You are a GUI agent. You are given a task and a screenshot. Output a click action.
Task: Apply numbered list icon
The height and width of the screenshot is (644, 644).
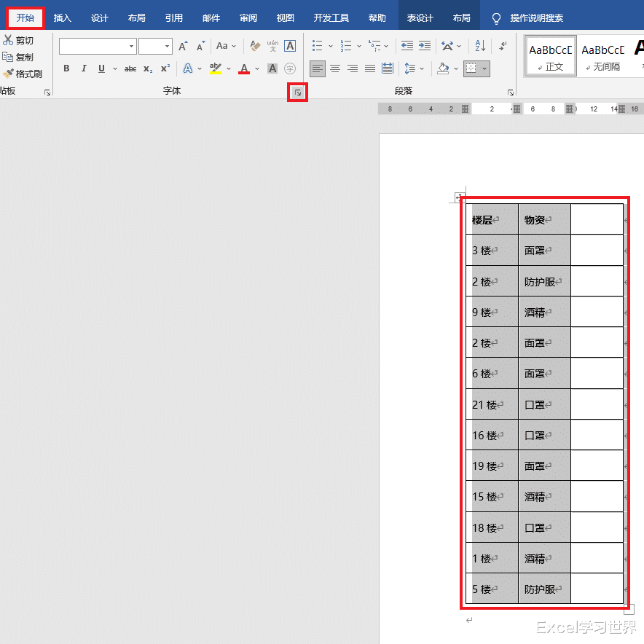click(x=346, y=46)
